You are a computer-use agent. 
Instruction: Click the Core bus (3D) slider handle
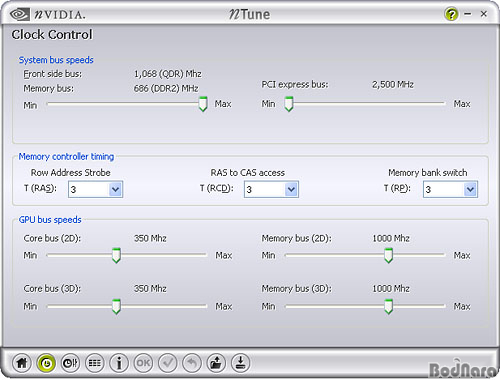tap(116, 307)
